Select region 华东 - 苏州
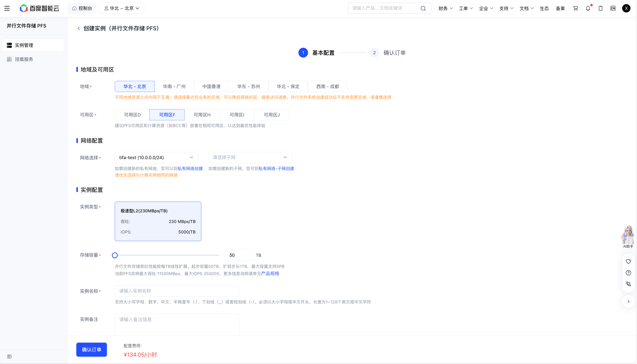 (x=248, y=87)
